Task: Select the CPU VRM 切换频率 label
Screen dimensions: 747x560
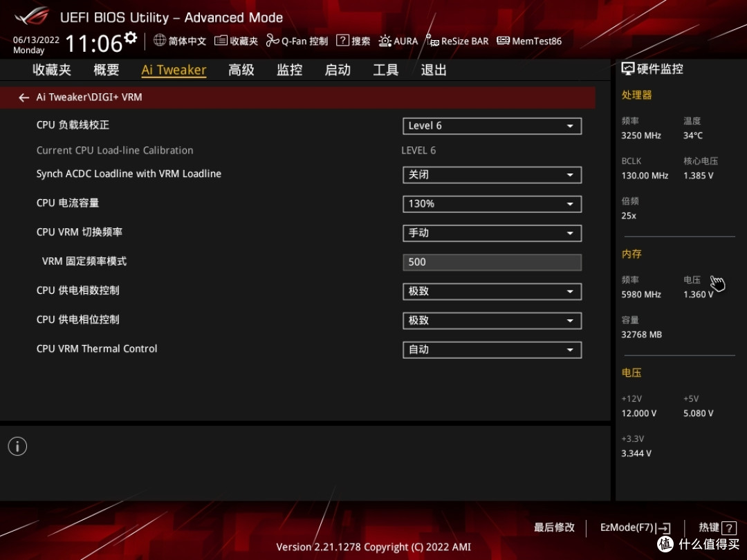Action: click(x=79, y=232)
